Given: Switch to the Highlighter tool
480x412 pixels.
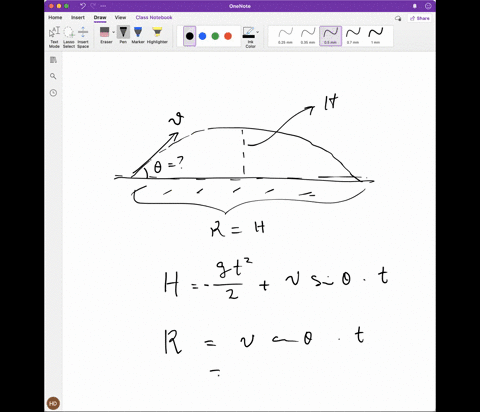Looking at the screenshot, I should point(157,35).
